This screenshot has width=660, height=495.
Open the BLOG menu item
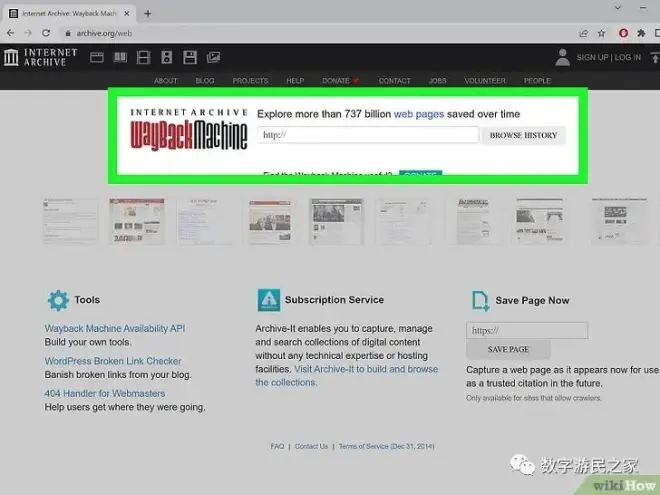205,80
